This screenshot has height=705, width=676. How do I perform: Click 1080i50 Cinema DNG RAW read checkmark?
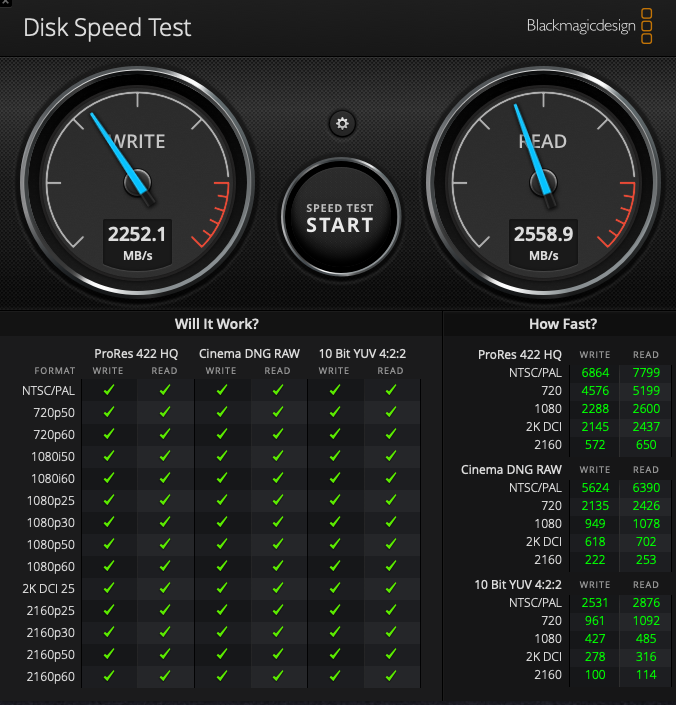278,456
